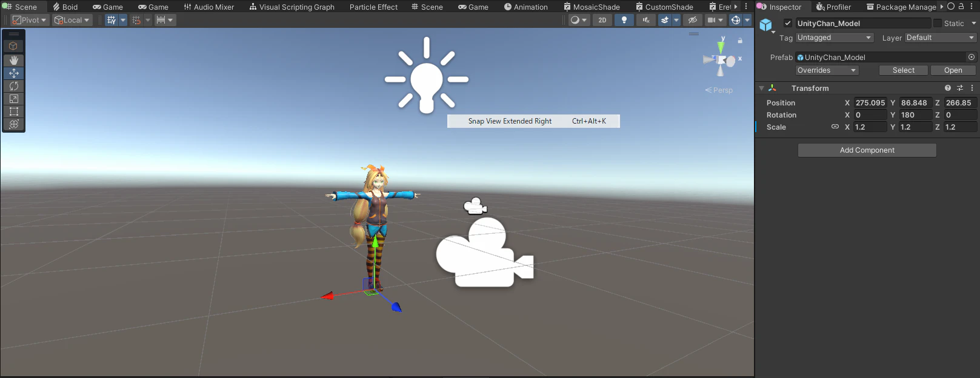
Task: Select the Rotate tool
Action: click(x=13, y=86)
